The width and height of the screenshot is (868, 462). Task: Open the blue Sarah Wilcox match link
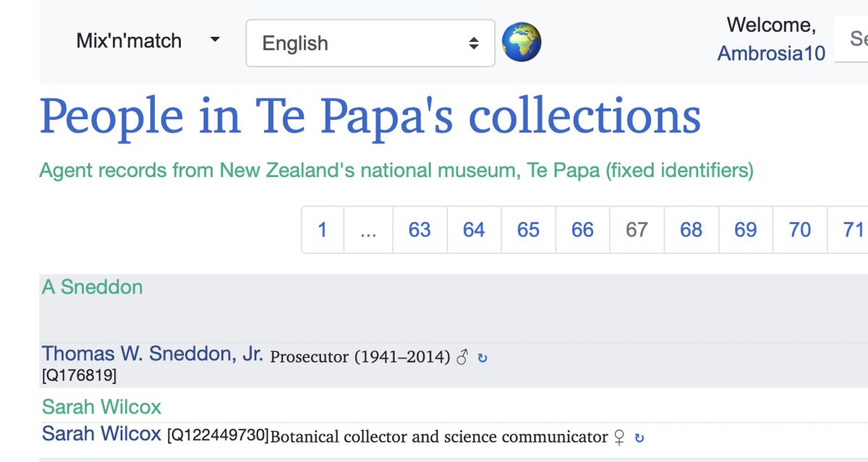click(x=101, y=434)
